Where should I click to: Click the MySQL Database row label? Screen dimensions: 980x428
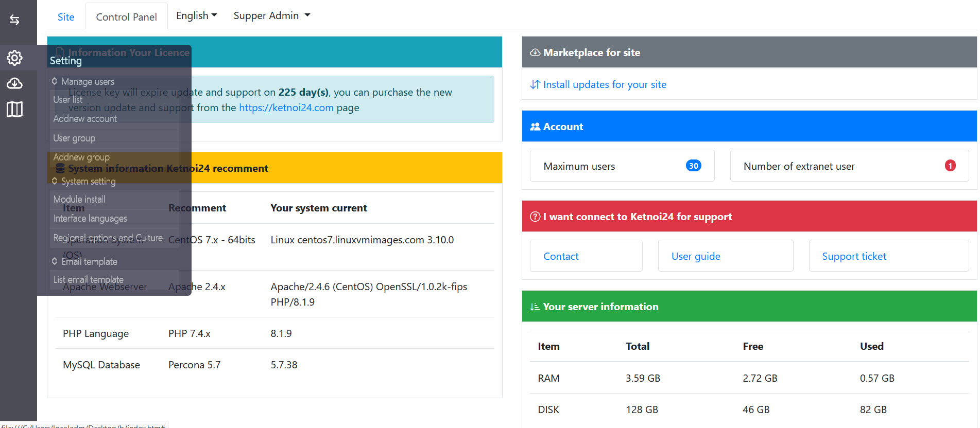click(x=101, y=365)
